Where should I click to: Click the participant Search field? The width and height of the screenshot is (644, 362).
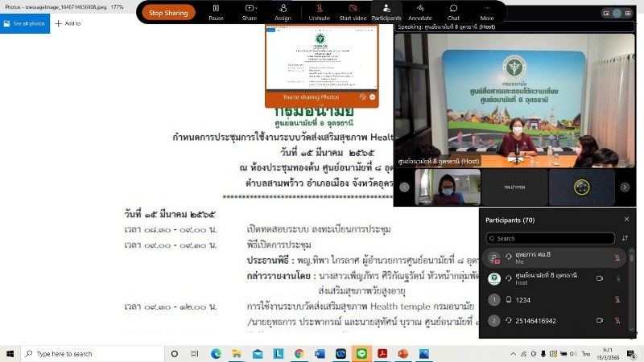tap(550, 238)
